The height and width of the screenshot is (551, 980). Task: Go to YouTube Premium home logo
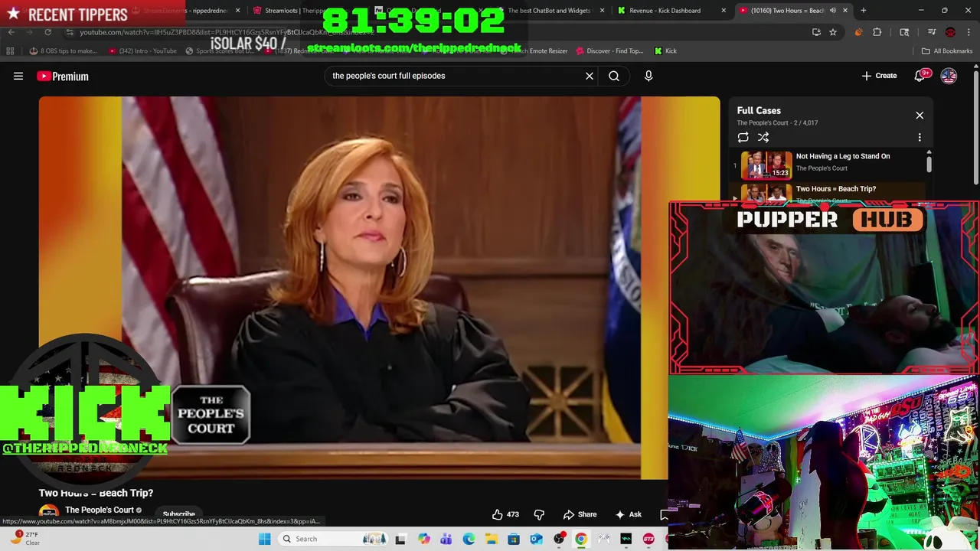click(x=63, y=76)
